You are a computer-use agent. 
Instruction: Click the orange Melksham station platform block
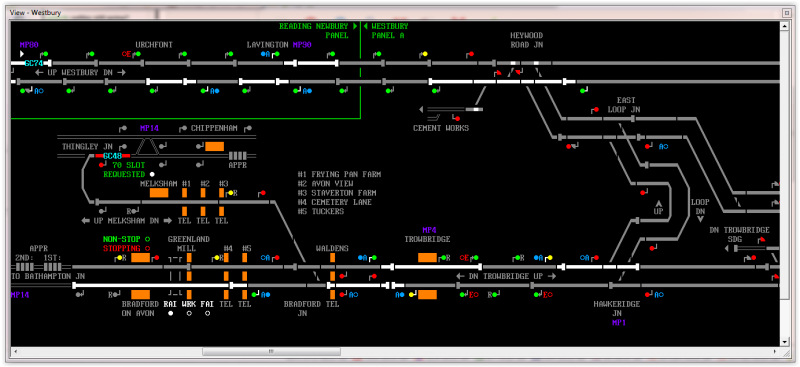pos(159,193)
